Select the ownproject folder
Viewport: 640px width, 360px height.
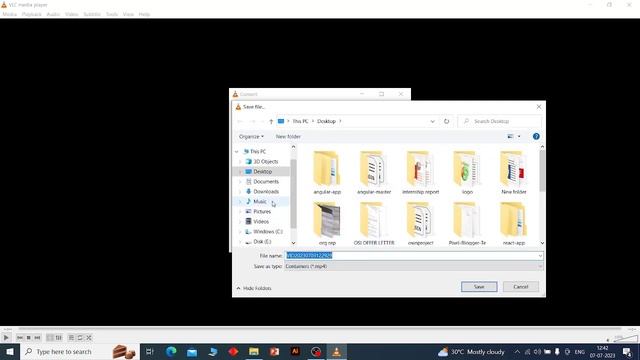click(x=420, y=223)
